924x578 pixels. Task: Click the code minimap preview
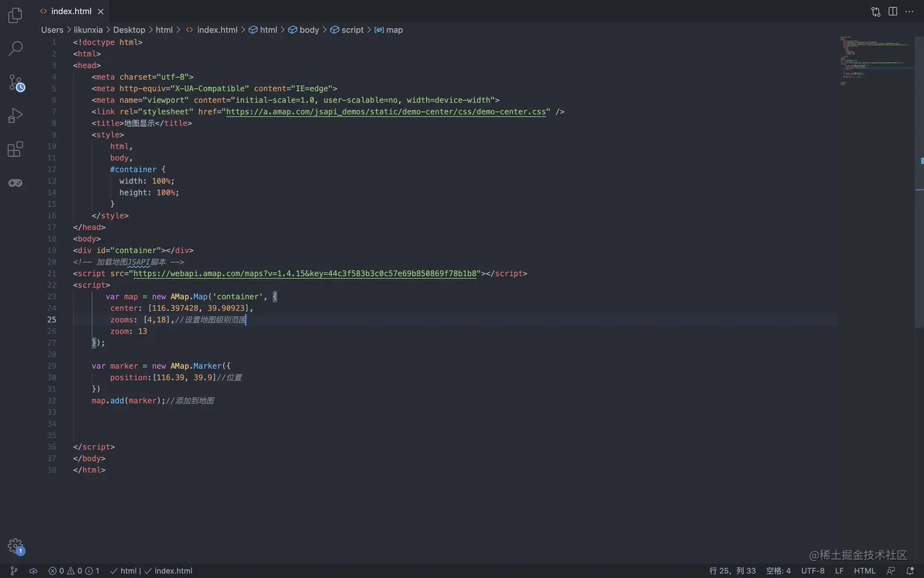(x=875, y=61)
